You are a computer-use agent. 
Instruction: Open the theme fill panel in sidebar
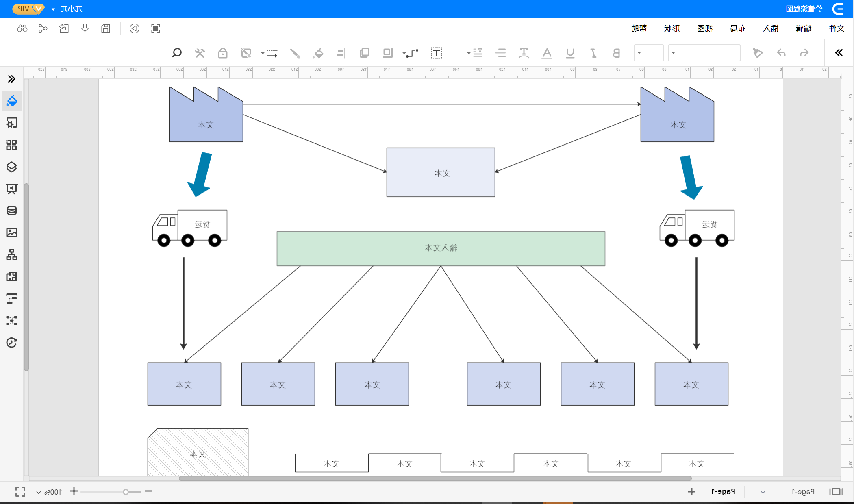click(12, 101)
